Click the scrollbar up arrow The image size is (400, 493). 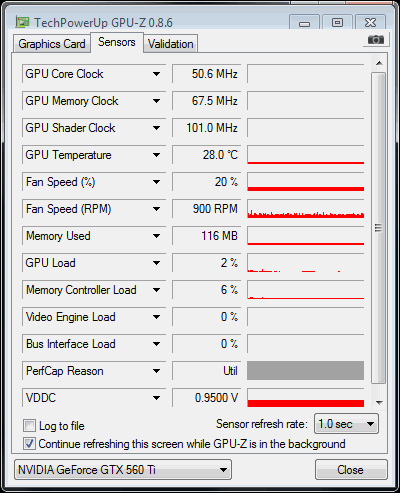coord(379,63)
